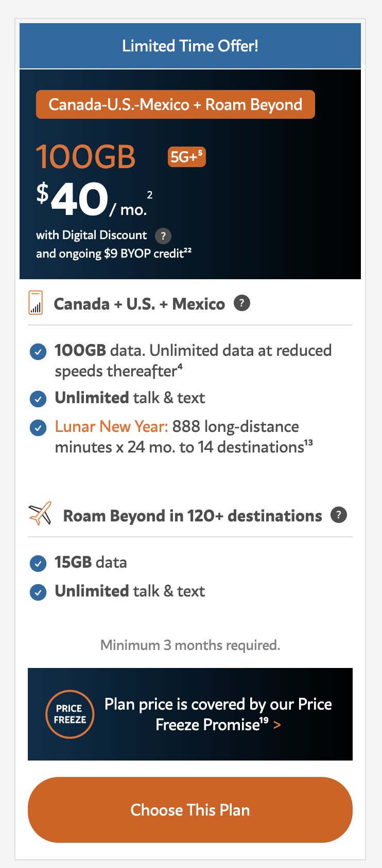Click the Digital Discount help question mark
Screen dimensions: 382x868
coord(163,236)
